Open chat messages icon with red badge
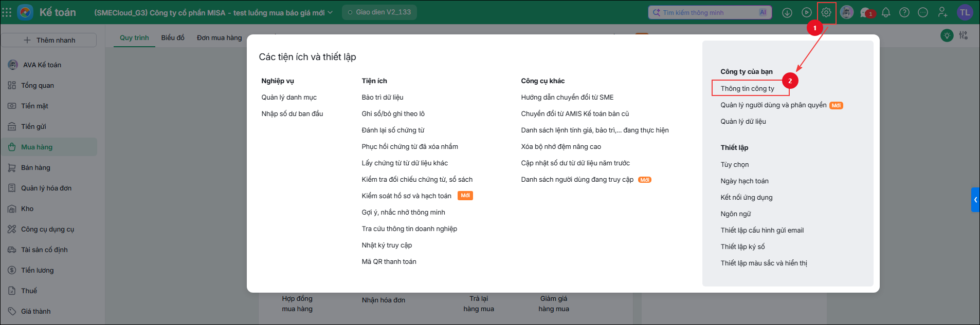The height and width of the screenshot is (325, 980). [867, 12]
